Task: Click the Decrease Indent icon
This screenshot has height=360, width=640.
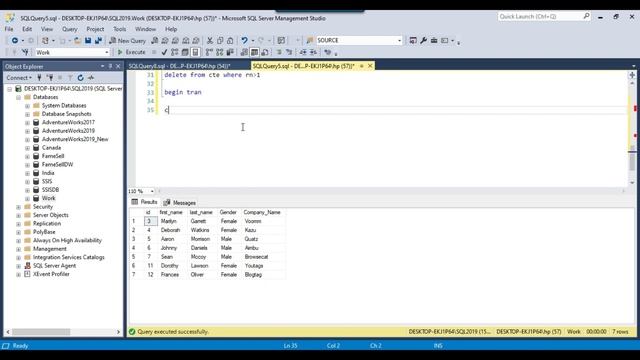Action: click(x=303, y=52)
